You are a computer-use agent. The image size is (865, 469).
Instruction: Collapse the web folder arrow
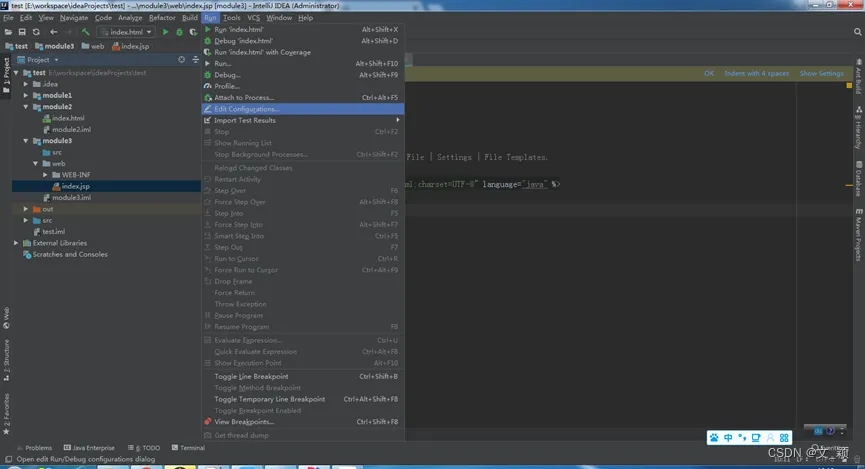tap(36, 163)
